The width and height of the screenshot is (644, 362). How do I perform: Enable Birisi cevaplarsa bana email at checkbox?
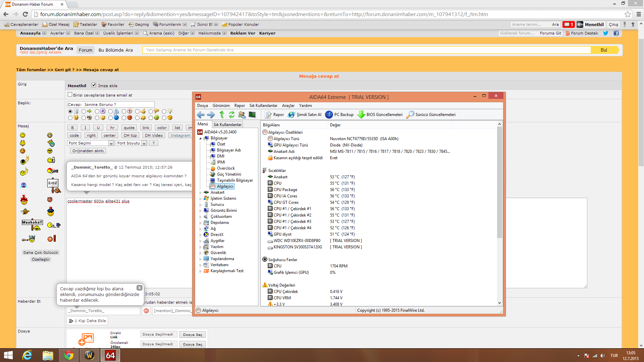pos(70,95)
